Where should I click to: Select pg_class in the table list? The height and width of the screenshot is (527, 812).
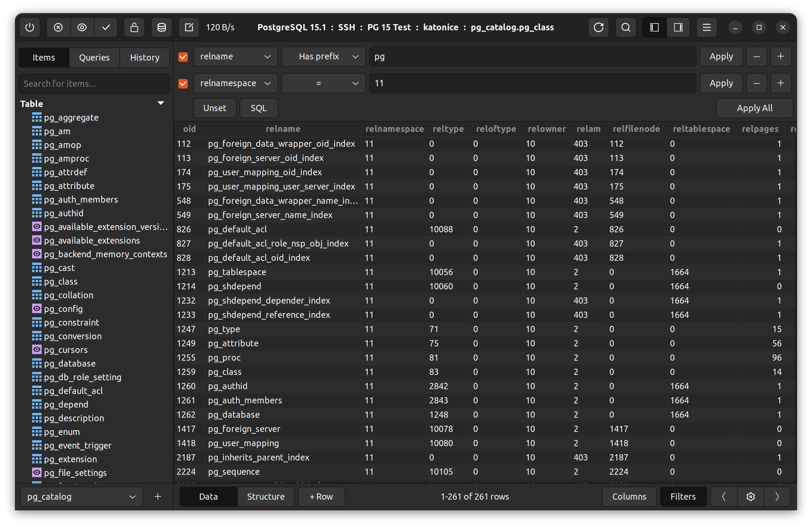point(61,281)
